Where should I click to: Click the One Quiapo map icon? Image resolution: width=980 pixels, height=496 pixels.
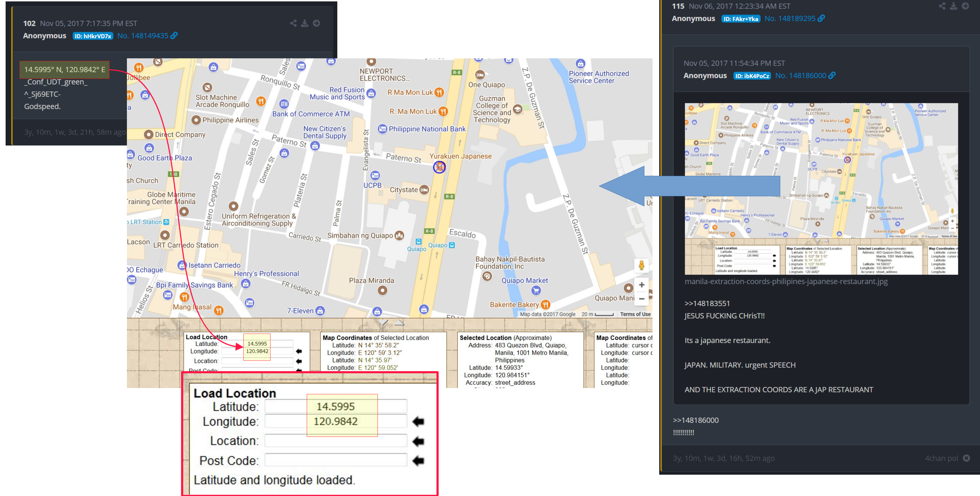(x=480, y=75)
